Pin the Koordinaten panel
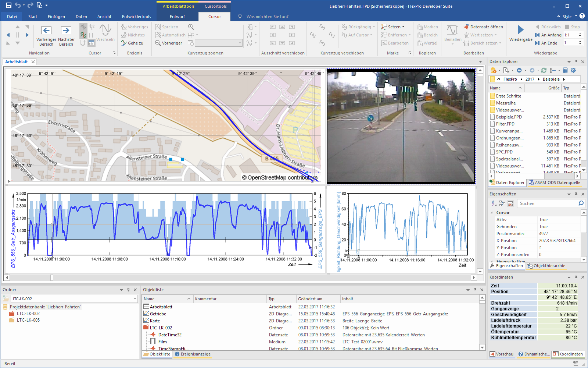The width and height of the screenshot is (588, 368). pyautogui.click(x=576, y=277)
